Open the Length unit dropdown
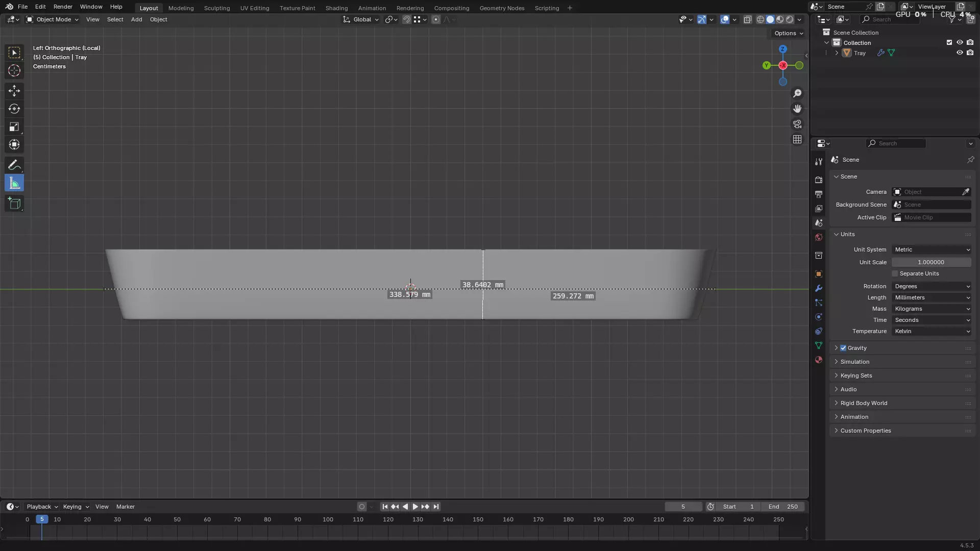 click(932, 297)
